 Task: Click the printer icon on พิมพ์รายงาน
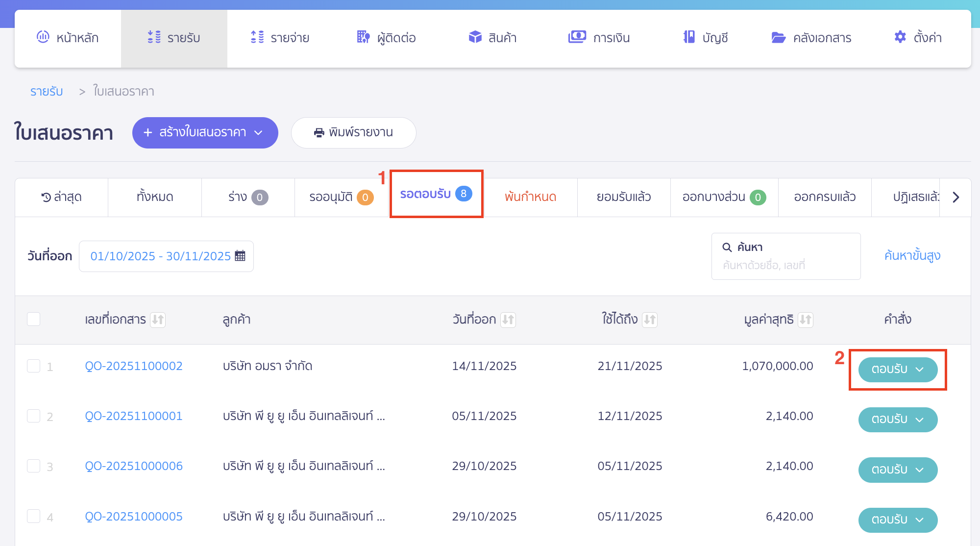(x=318, y=132)
